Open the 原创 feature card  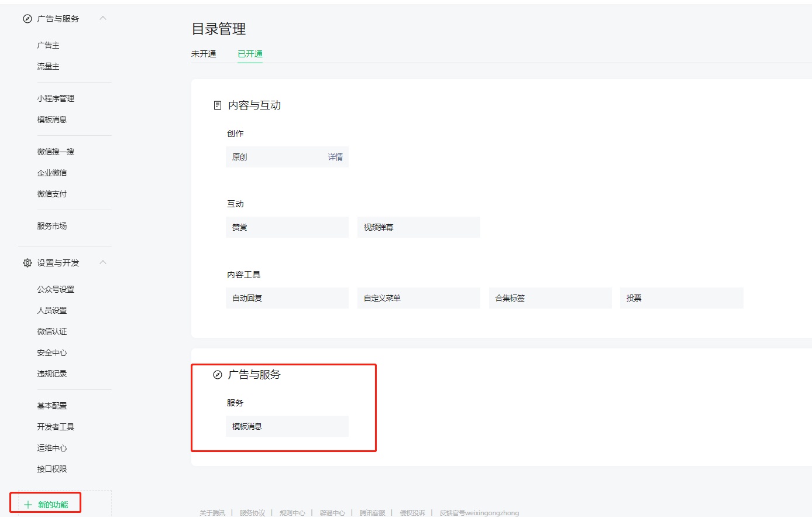pyautogui.click(x=287, y=157)
